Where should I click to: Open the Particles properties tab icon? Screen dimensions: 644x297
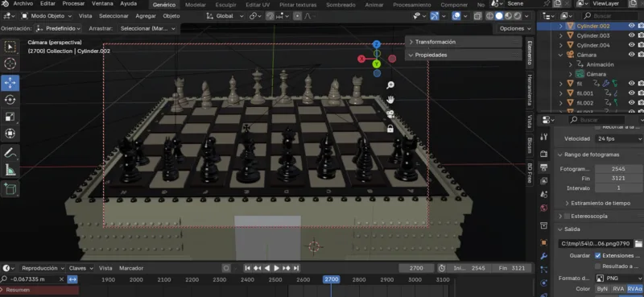coord(544,270)
